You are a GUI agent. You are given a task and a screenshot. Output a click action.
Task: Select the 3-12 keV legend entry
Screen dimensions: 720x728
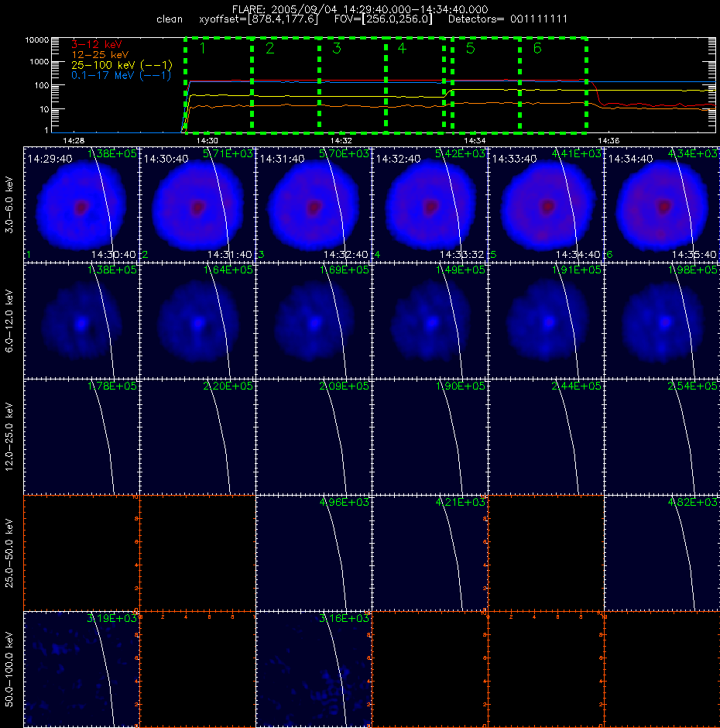click(x=97, y=45)
